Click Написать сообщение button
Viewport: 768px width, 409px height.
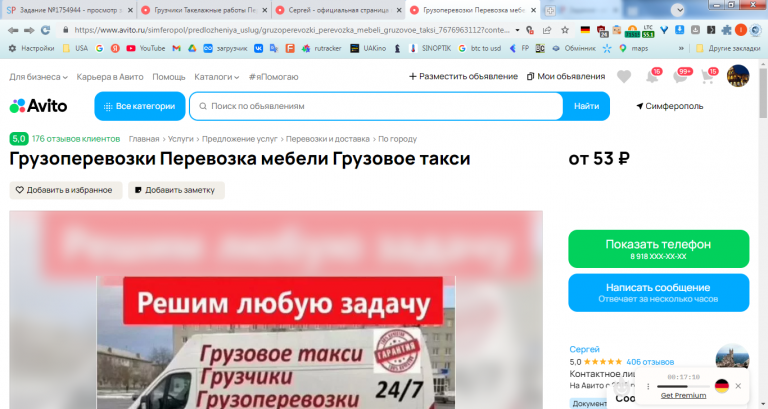coord(658,292)
